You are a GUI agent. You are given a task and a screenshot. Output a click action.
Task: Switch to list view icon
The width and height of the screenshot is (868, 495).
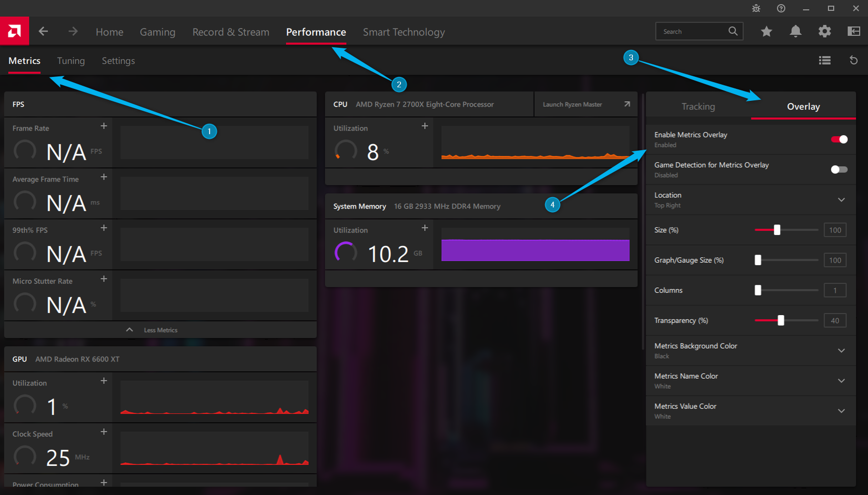[824, 60]
